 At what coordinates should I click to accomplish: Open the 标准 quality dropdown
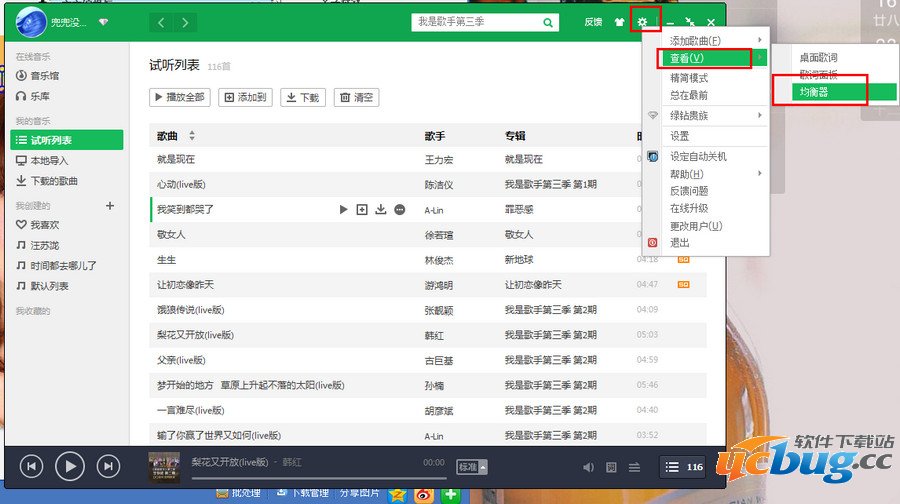(x=472, y=467)
